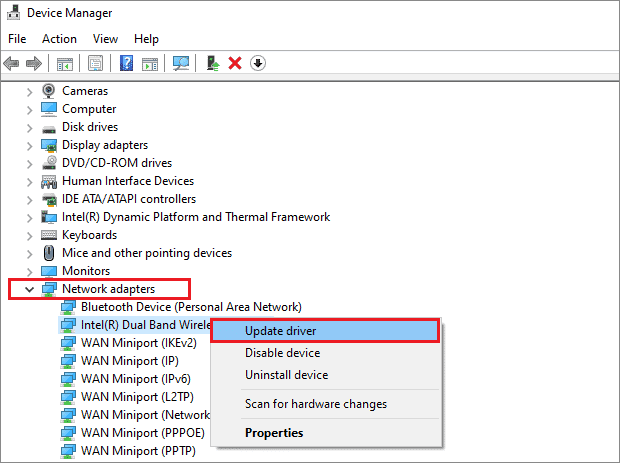The height and width of the screenshot is (463, 620).
Task: Click the Disk drives icon
Action: [x=49, y=129]
